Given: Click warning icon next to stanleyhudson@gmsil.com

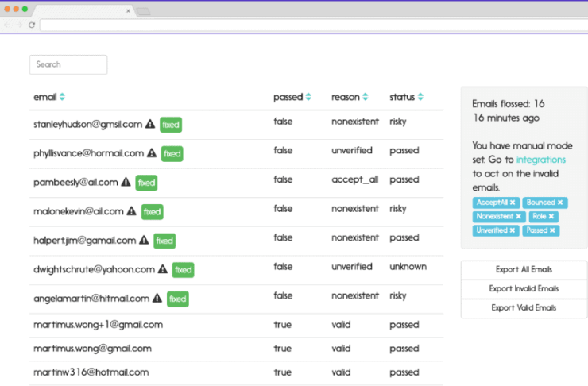Looking at the screenshot, I should pos(150,124).
